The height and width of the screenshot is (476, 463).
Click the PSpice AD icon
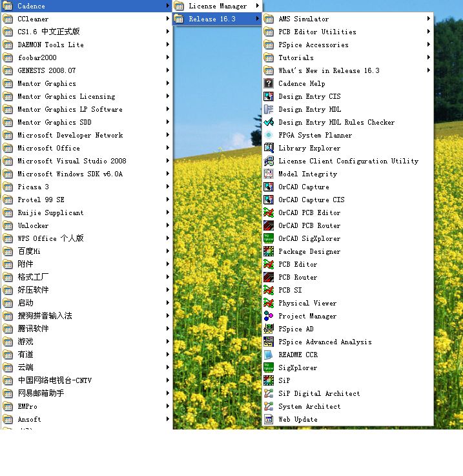tap(269, 329)
